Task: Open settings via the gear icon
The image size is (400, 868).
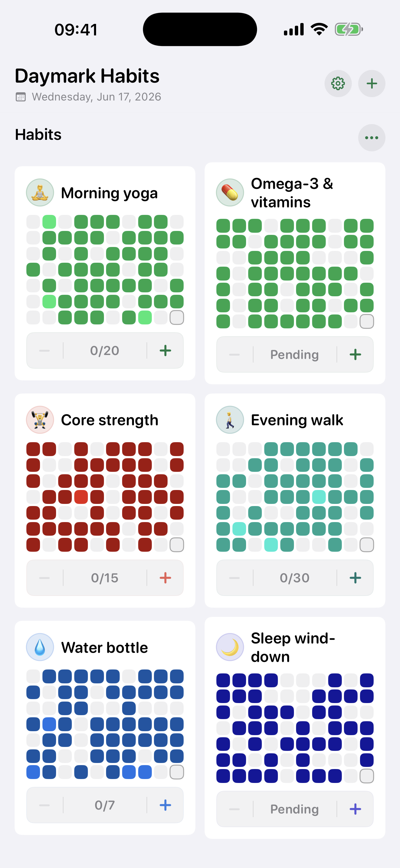Action: tap(338, 84)
